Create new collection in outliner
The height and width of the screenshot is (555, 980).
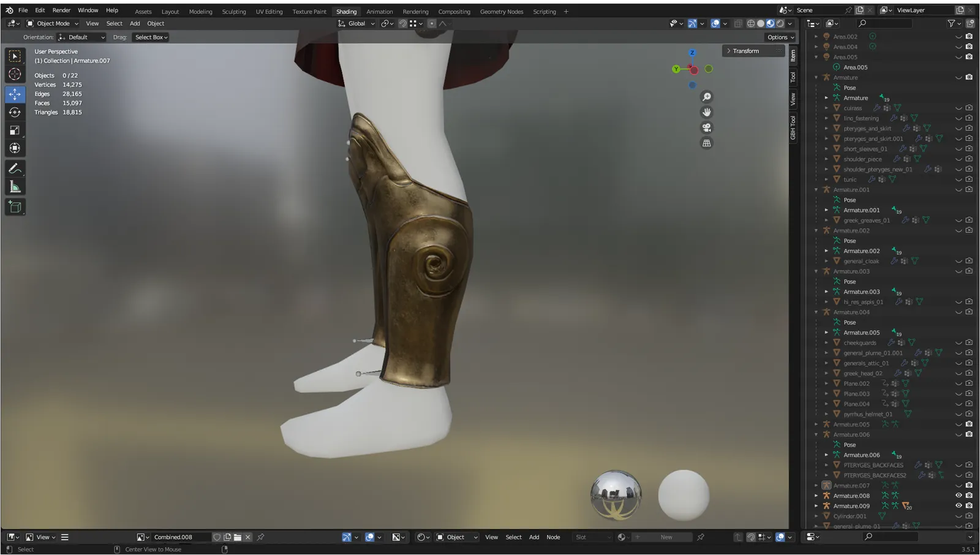[970, 23]
